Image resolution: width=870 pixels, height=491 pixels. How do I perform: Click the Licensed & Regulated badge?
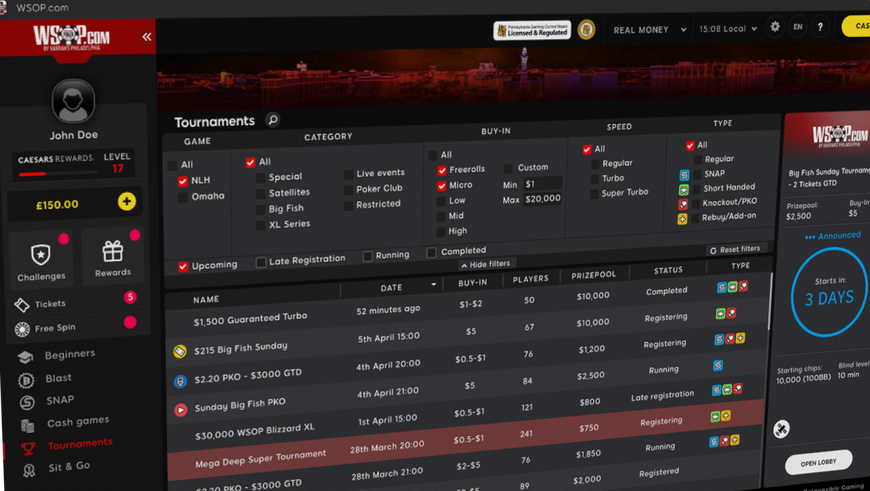(533, 31)
